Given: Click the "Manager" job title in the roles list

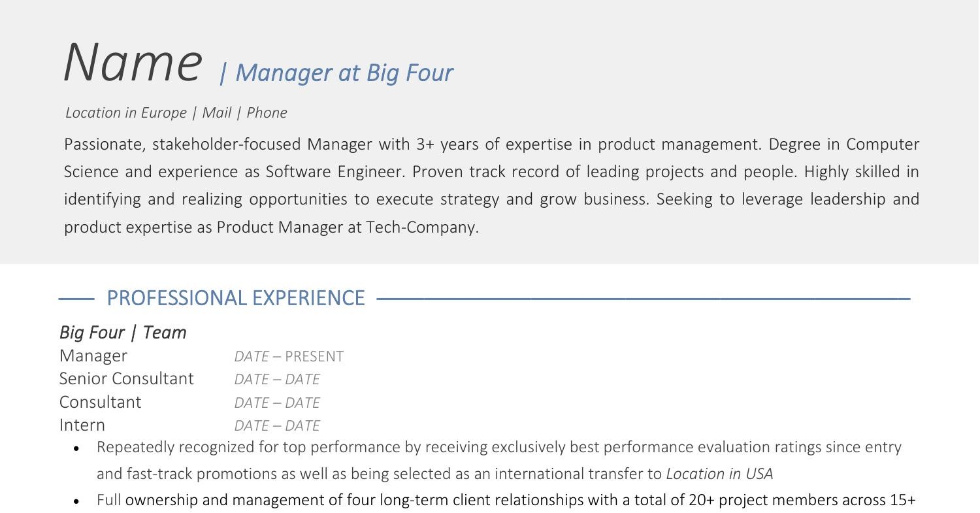Looking at the screenshot, I should point(93,356).
